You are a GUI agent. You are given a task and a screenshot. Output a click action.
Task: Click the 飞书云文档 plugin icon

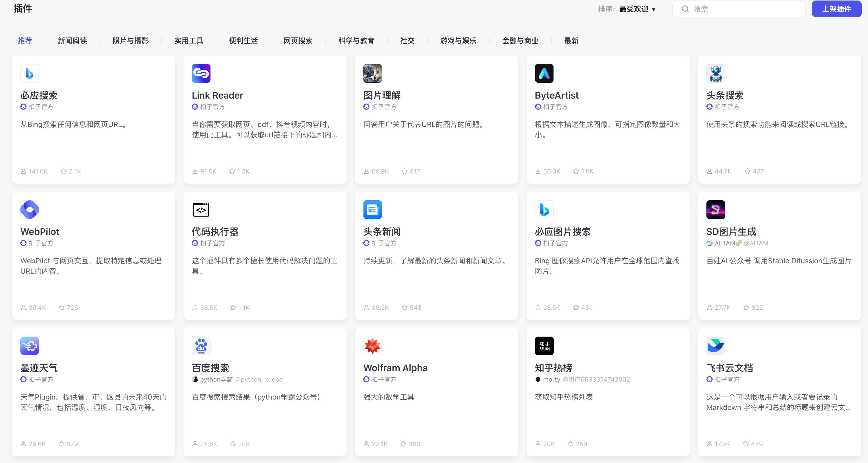coord(715,345)
